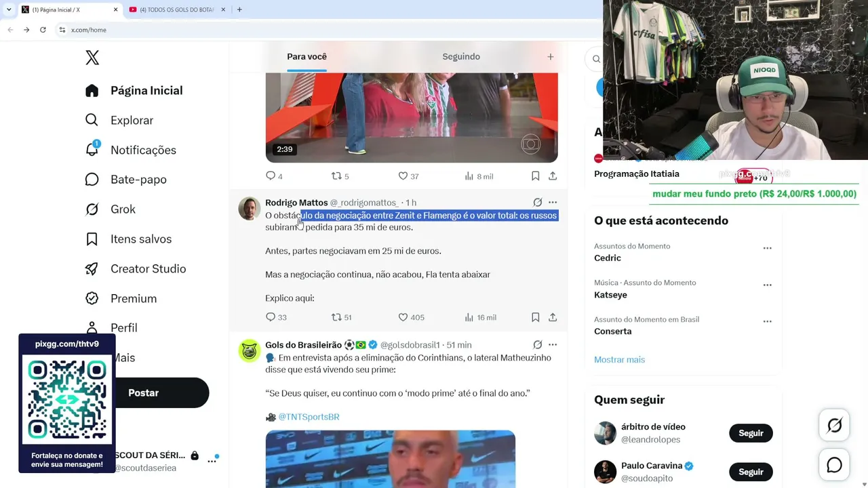
Task: Open floating Grok button at bottom right
Action: [835, 426]
